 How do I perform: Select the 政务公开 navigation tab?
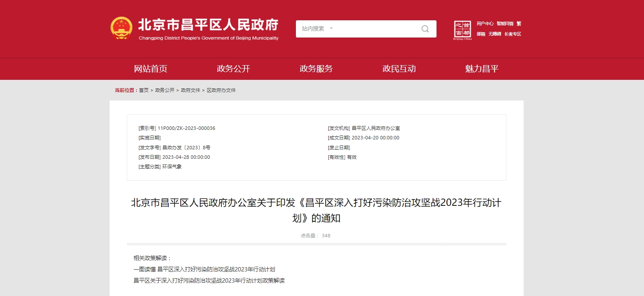point(233,69)
